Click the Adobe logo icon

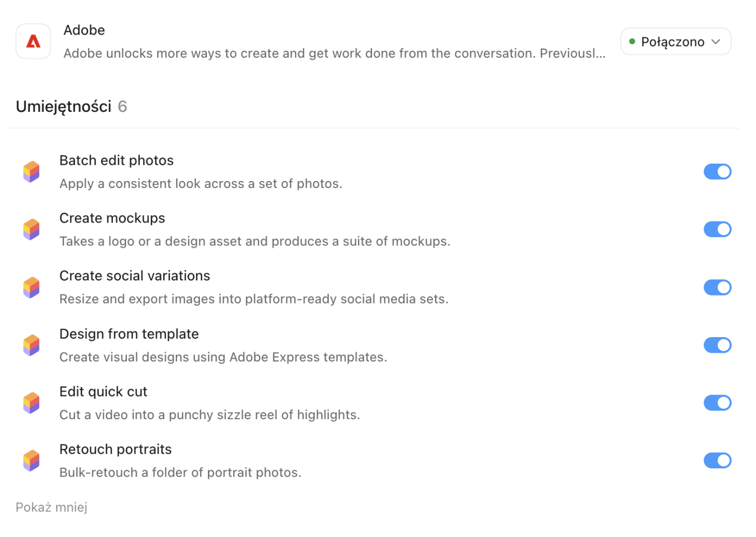[x=33, y=41]
